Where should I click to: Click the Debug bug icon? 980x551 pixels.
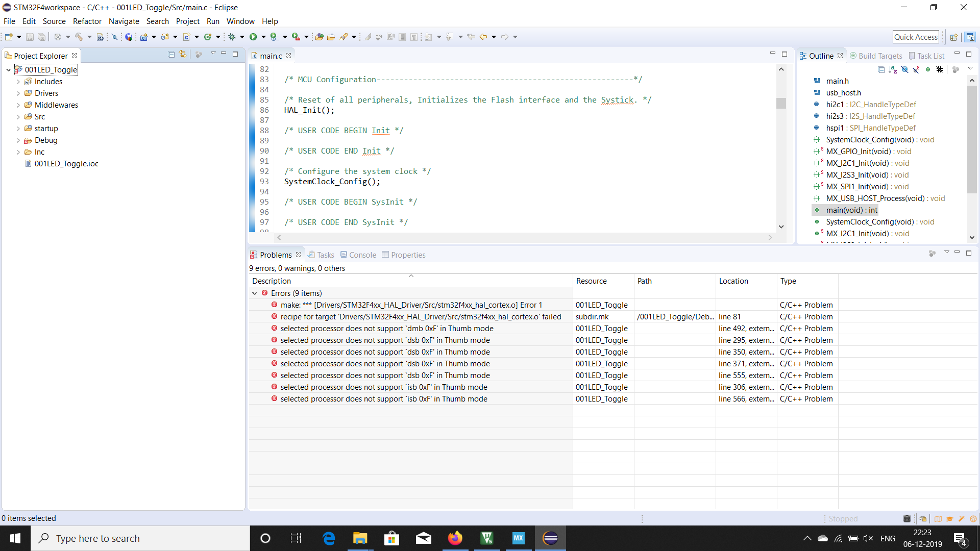tap(232, 37)
